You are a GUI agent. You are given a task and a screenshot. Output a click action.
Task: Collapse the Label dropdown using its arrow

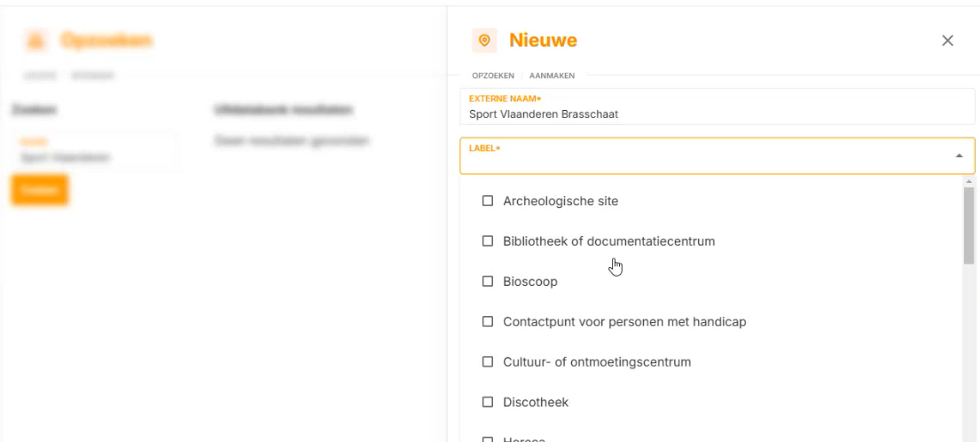(959, 156)
